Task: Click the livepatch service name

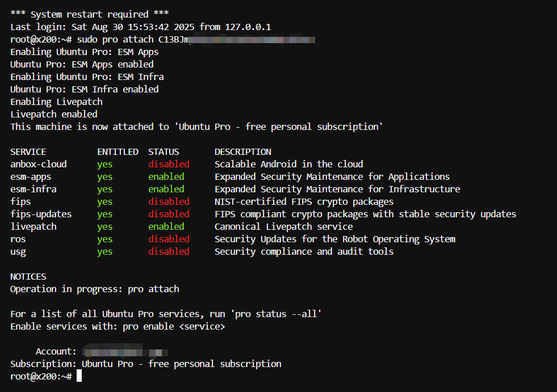Action: pyautogui.click(x=33, y=226)
